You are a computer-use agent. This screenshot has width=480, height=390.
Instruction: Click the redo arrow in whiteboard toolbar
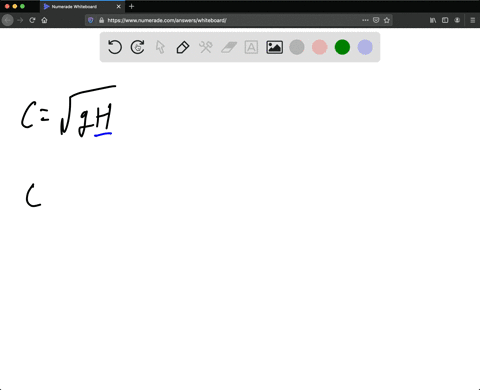tap(137, 47)
